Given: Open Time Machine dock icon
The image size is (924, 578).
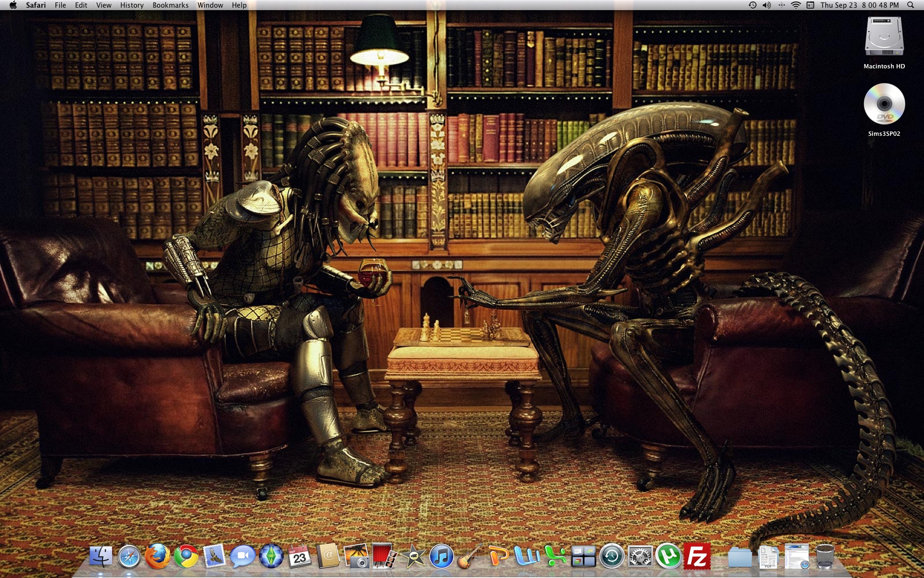Looking at the screenshot, I should (x=612, y=556).
